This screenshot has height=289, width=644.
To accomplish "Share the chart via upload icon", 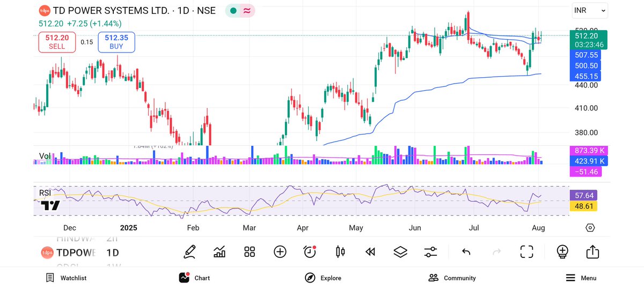I will pos(592,251).
